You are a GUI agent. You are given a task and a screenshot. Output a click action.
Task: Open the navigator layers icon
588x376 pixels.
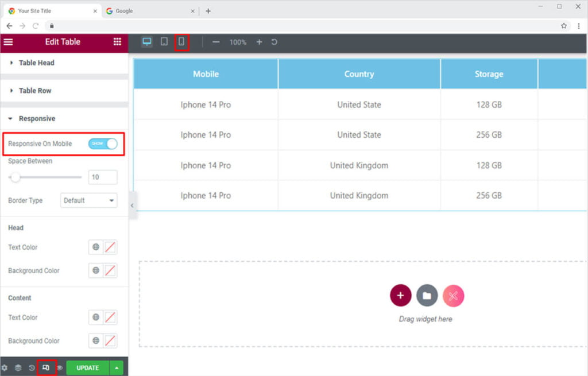coord(18,367)
